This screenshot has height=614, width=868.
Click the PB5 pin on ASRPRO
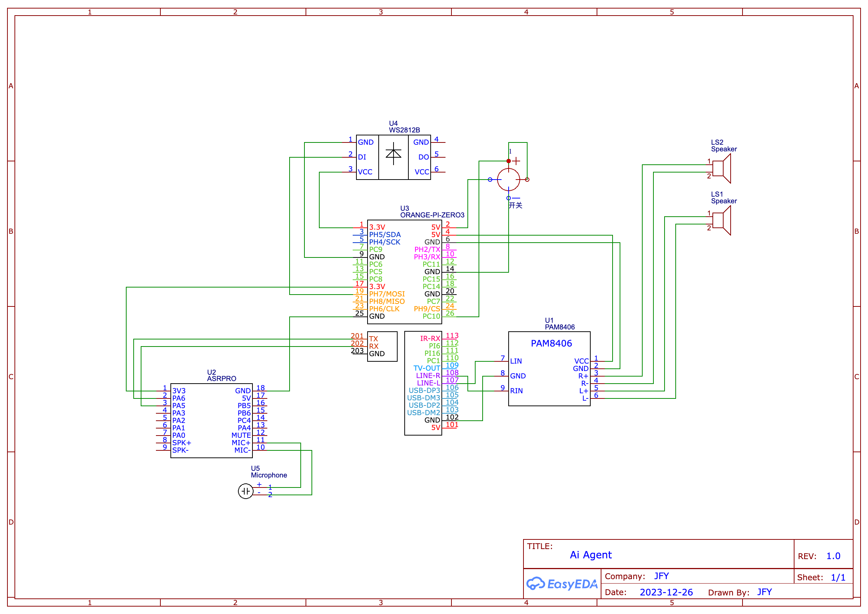pos(244,405)
